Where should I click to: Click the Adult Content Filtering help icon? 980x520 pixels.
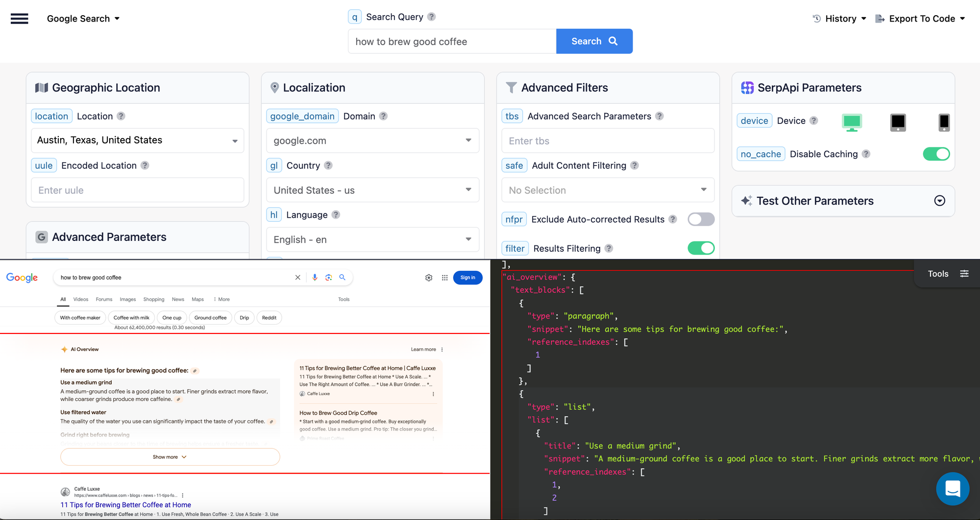pyautogui.click(x=635, y=165)
